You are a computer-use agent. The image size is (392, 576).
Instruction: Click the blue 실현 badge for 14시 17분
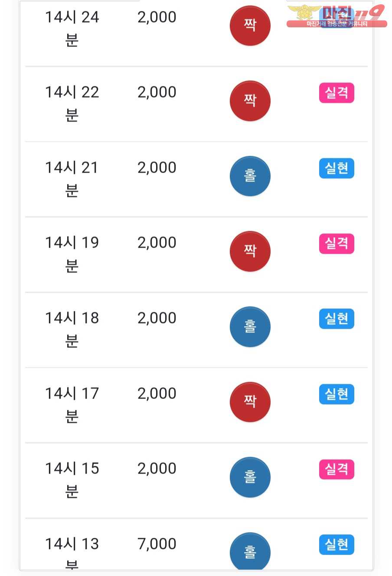pyautogui.click(x=336, y=394)
